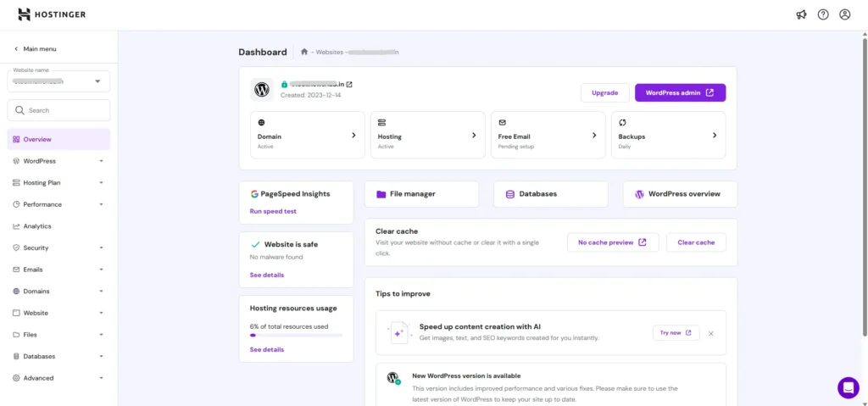Screen dimensions: 868x406
Task: Click Run speed test link
Action: point(273,211)
